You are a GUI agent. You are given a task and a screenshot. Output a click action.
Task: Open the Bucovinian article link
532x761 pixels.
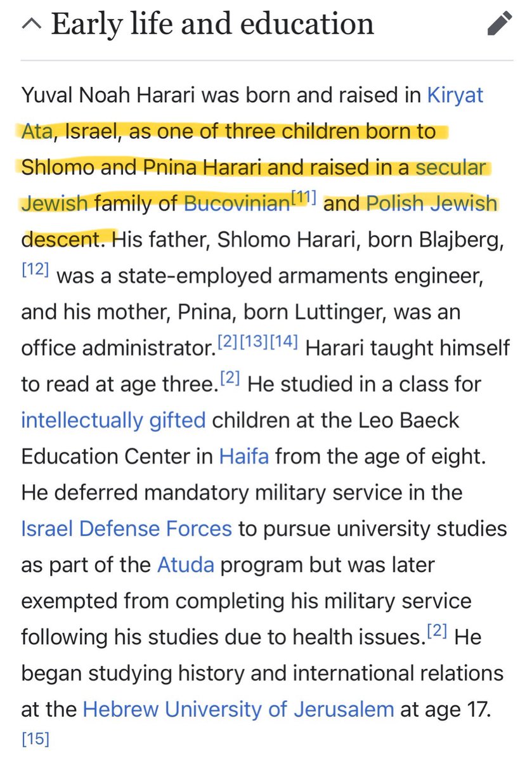click(236, 204)
